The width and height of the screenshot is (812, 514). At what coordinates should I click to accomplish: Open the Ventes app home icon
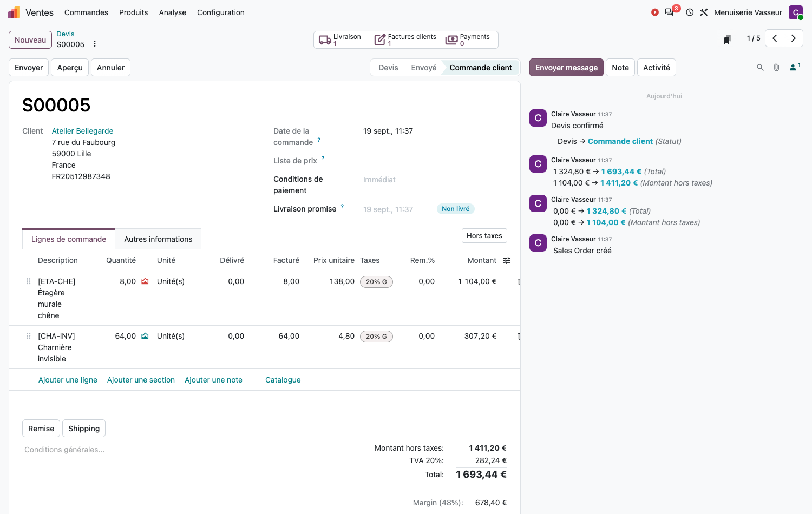(14, 12)
